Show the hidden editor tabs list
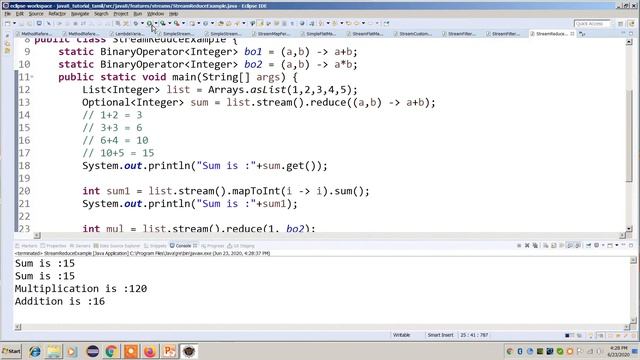 [x=582, y=34]
